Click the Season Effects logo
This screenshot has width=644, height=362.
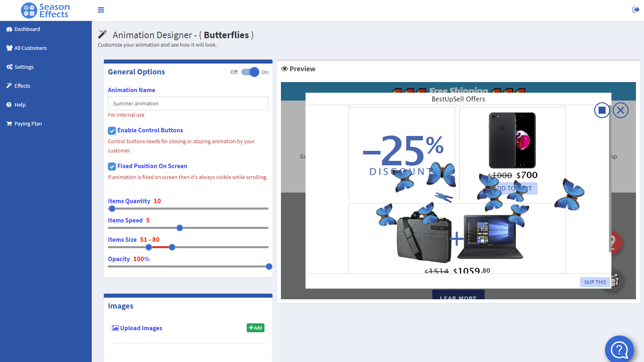tap(45, 10)
